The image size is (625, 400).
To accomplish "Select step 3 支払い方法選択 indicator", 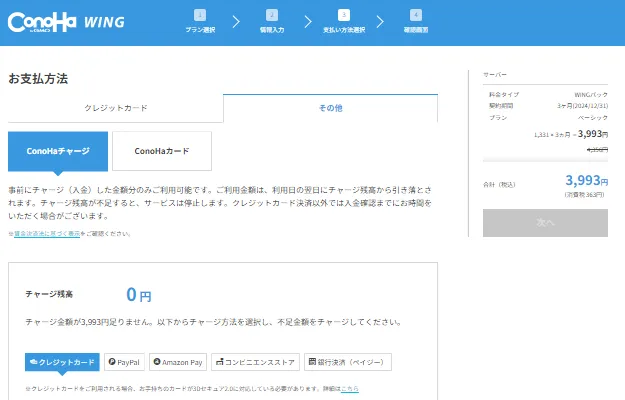I will point(344,22).
